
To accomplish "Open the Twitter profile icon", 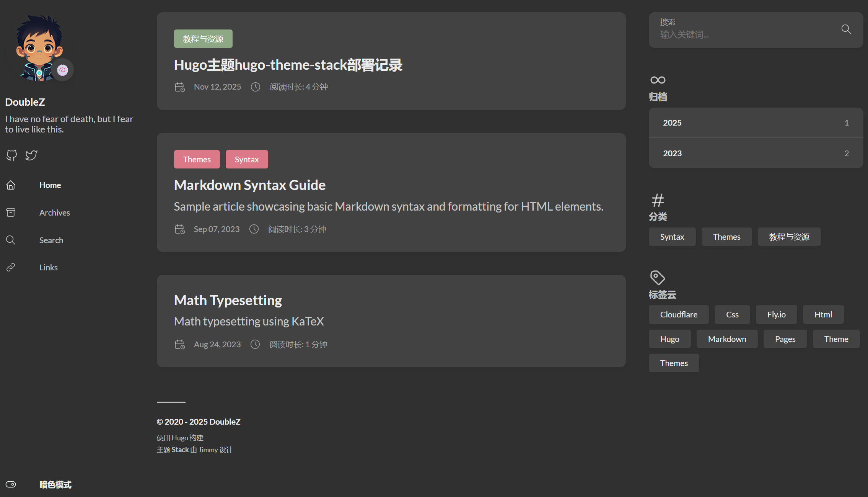I will [31, 155].
